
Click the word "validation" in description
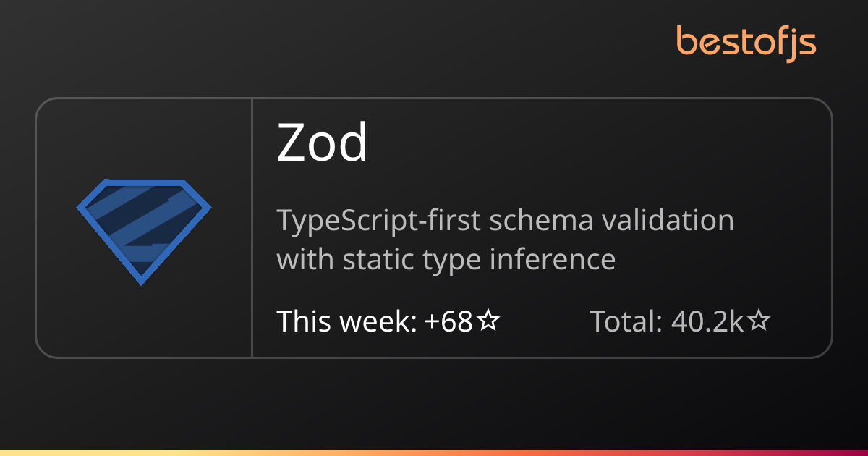[665, 221]
